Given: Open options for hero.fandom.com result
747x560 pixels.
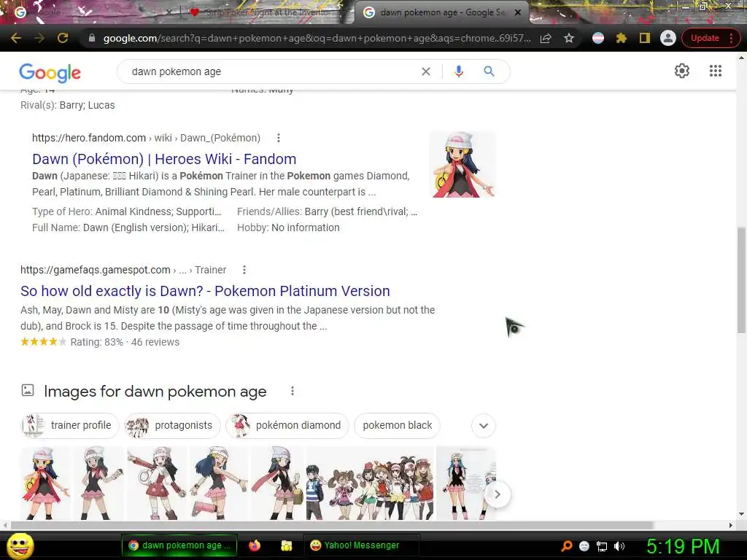Looking at the screenshot, I should 279,138.
